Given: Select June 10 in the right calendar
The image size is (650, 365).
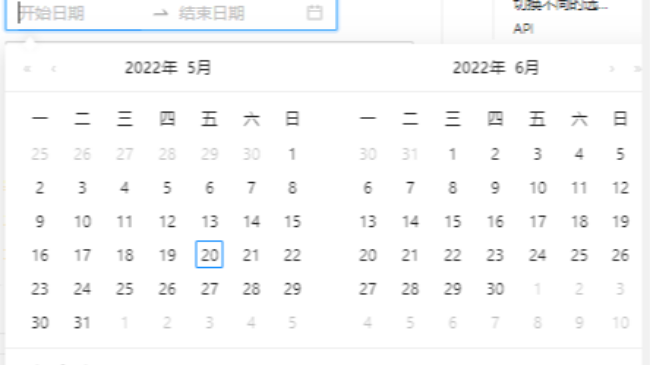Looking at the screenshot, I should 537,187.
